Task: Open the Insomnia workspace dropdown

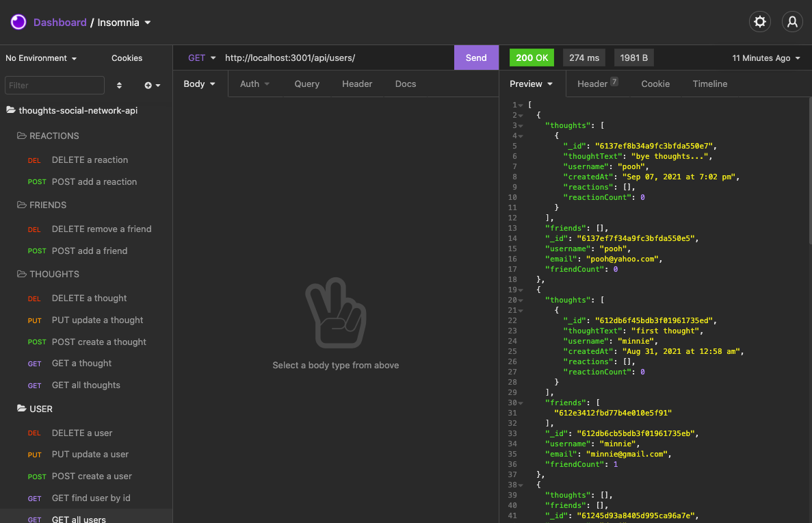Action: pos(124,23)
